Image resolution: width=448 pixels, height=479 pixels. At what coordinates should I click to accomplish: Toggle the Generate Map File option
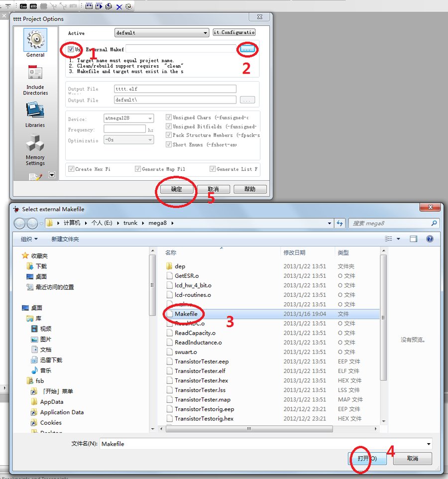pos(138,169)
